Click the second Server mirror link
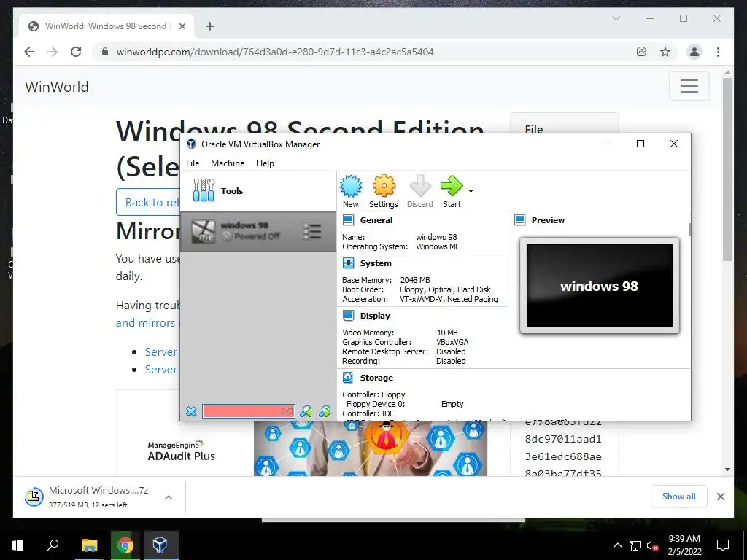This screenshot has height=560, width=747. tap(161, 370)
